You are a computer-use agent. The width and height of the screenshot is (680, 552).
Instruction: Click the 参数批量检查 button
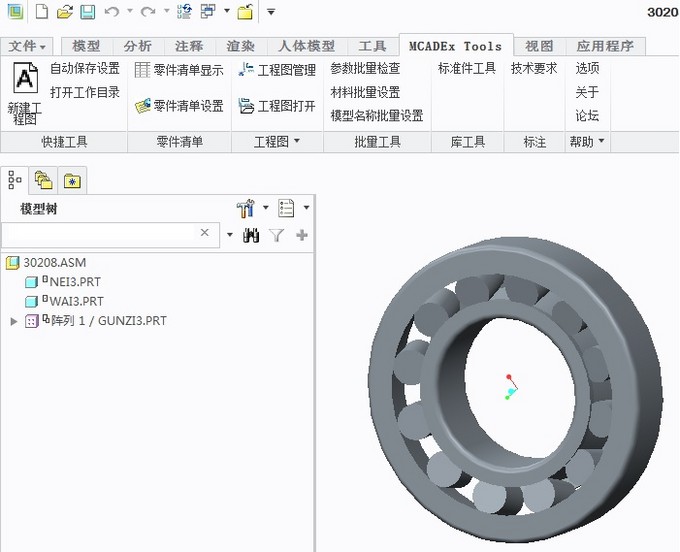(365, 69)
